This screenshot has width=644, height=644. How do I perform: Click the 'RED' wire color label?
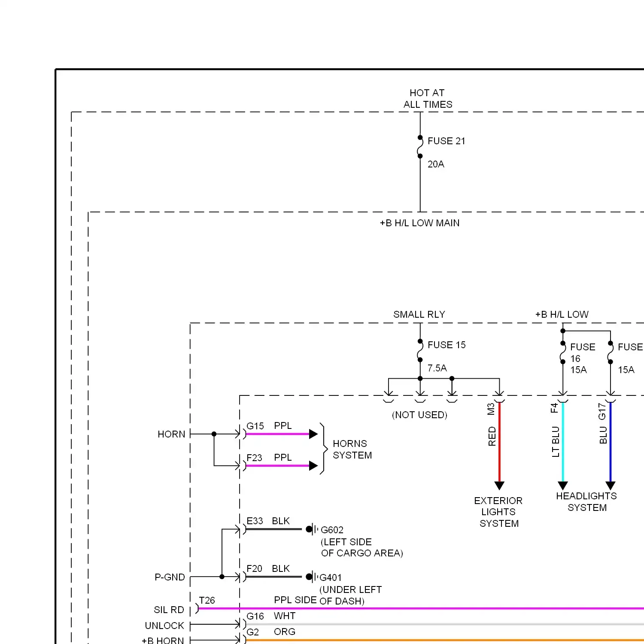(492, 436)
